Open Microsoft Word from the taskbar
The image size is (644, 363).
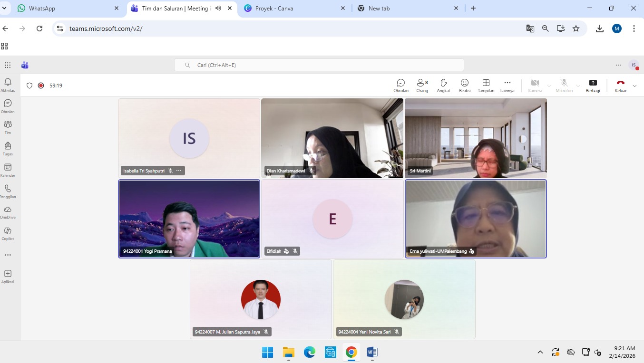372,352
